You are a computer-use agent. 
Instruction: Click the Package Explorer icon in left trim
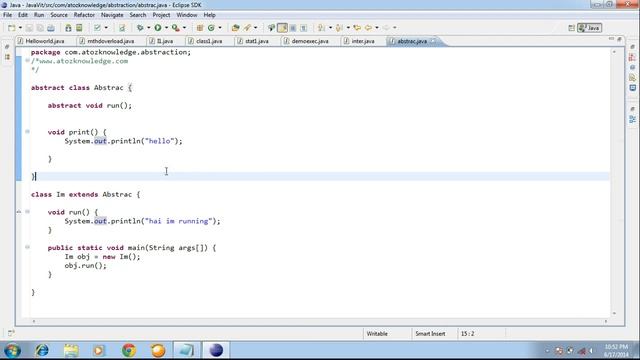click(x=7, y=57)
